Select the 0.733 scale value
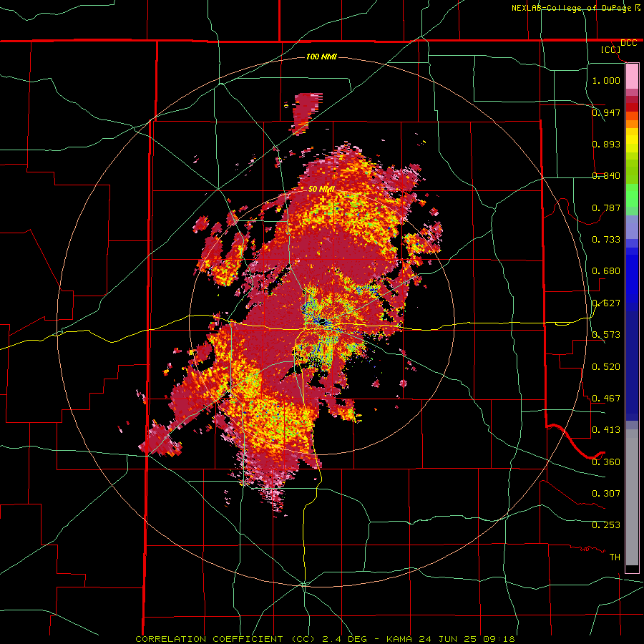The width and height of the screenshot is (644, 644). pos(606,239)
